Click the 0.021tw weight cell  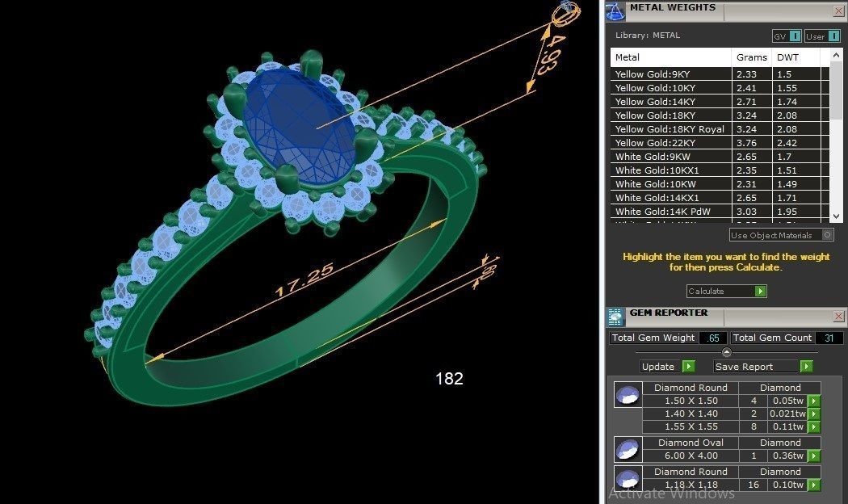[787, 414]
